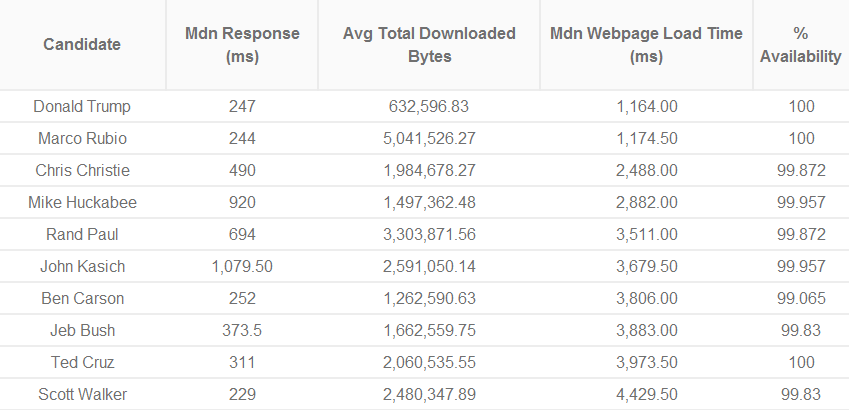Click the Avg Total Downloaded Bytes header
849x410 pixels.
click(429, 44)
